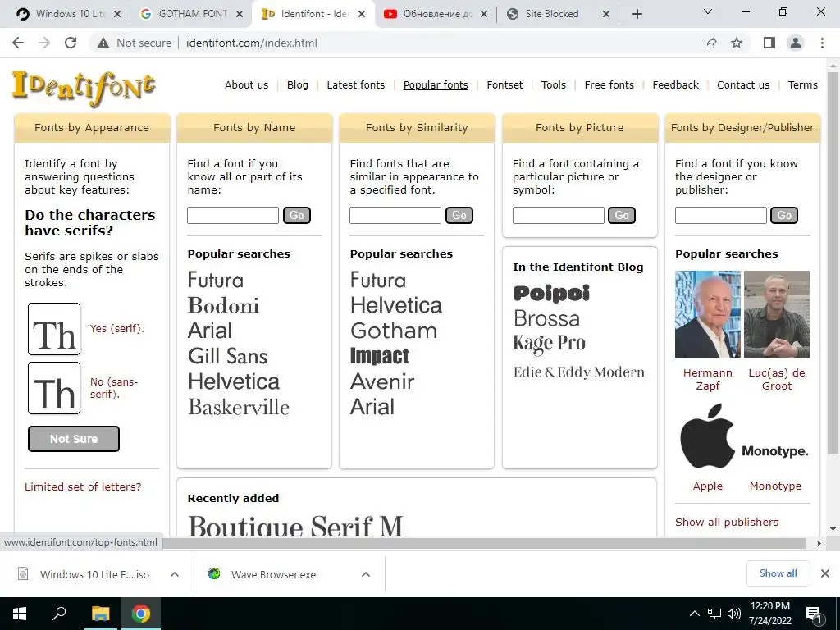The width and height of the screenshot is (840, 630).
Task: Go back to the previous page
Action: tap(18, 43)
